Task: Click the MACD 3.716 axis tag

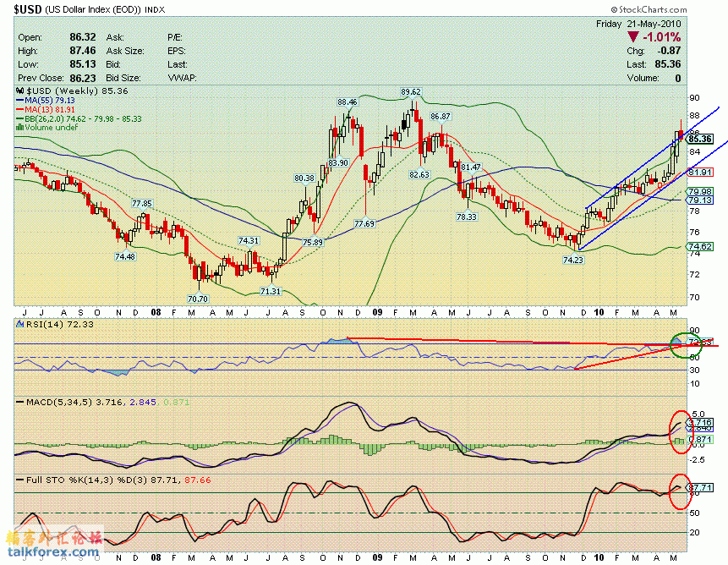Action: [700, 422]
